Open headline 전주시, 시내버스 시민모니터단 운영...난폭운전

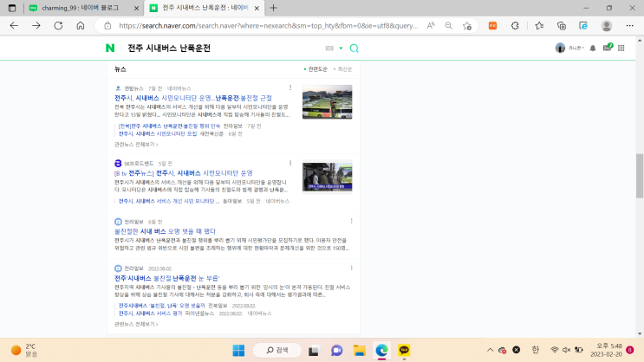[193, 98]
